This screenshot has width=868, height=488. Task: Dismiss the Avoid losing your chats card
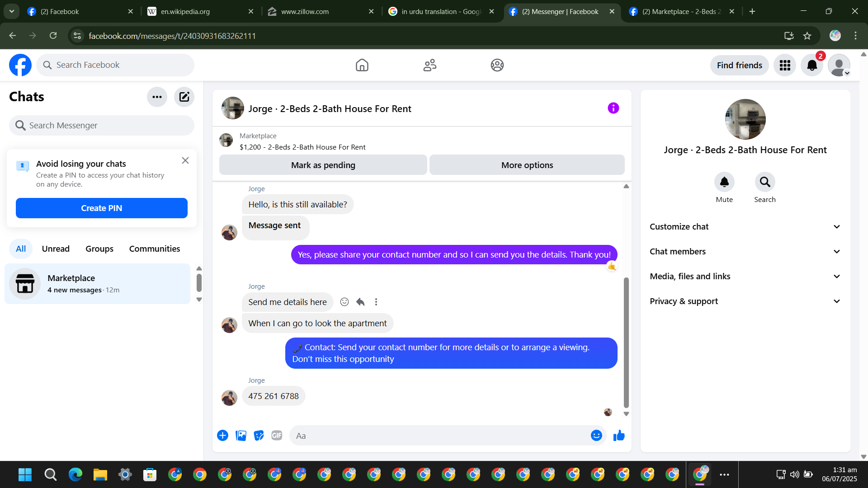click(x=185, y=160)
